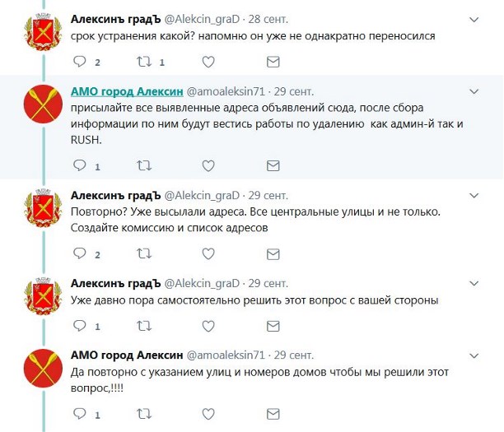The height and width of the screenshot is (432, 504).
Task: Like the 'Да повторно с указанием улиц' tweet
Action: (x=208, y=414)
